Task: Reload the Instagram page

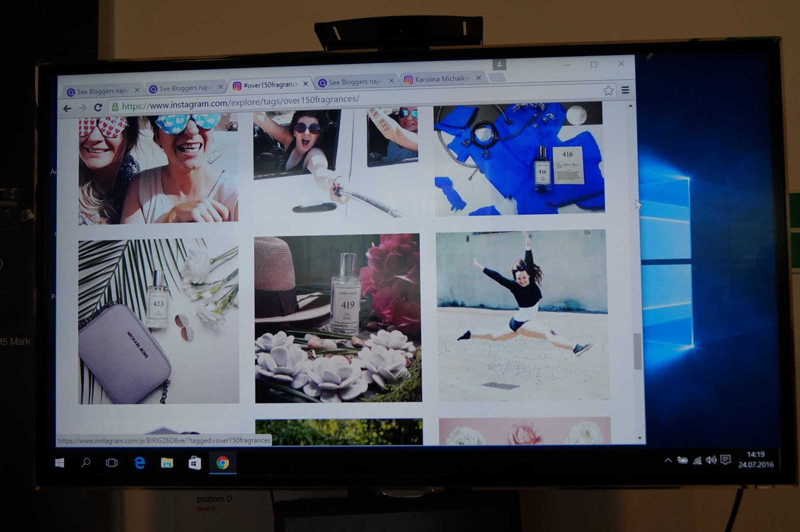Action: [98, 107]
